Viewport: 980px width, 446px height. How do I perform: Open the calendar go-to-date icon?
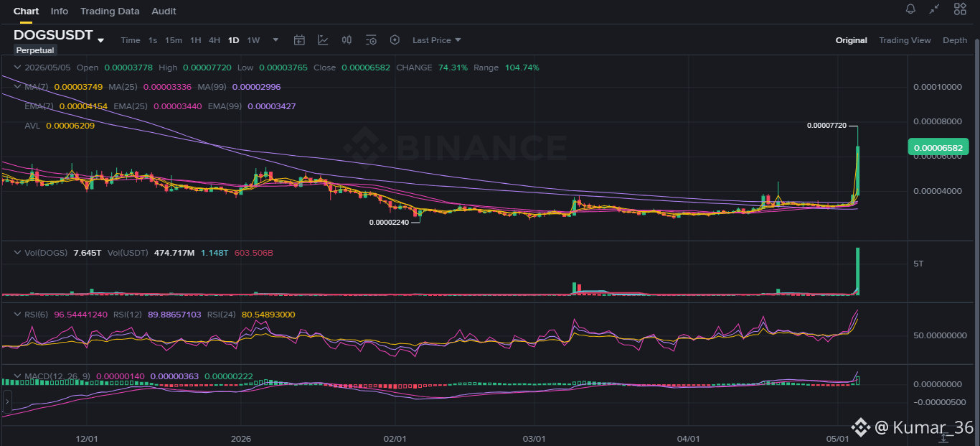(299, 40)
